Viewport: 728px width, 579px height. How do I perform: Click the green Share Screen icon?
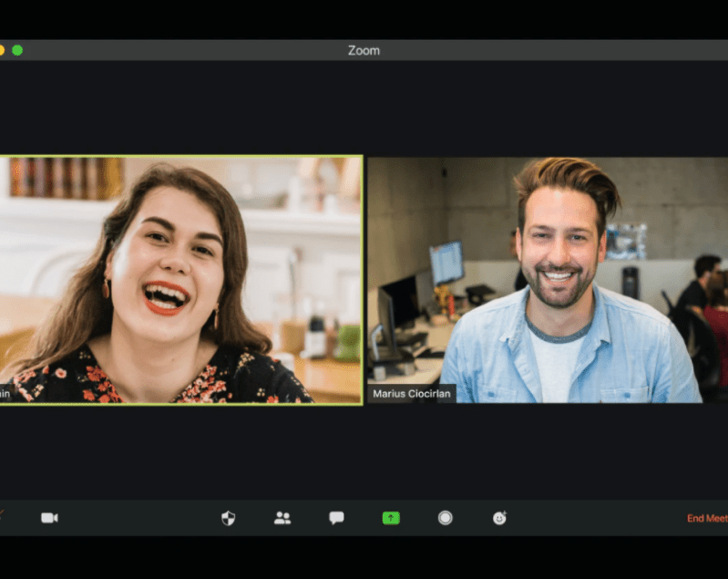coord(391,518)
